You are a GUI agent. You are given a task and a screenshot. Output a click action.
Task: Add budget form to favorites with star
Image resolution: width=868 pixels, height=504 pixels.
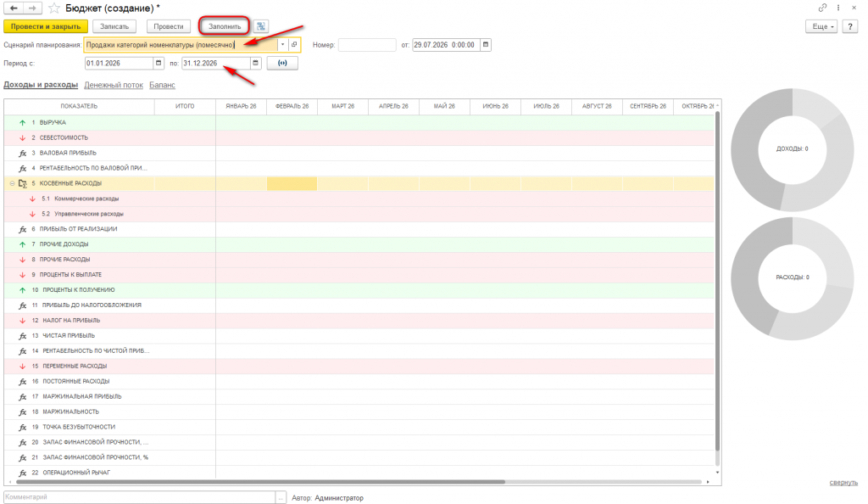(53, 8)
